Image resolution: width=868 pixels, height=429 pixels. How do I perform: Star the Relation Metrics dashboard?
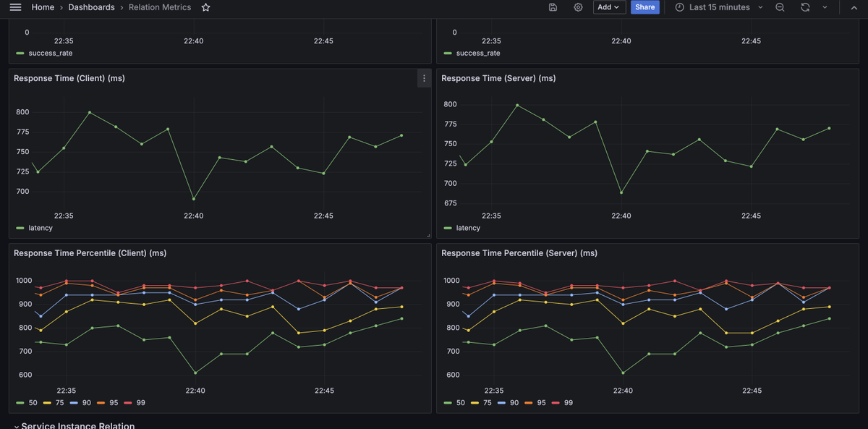tap(205, 7)
